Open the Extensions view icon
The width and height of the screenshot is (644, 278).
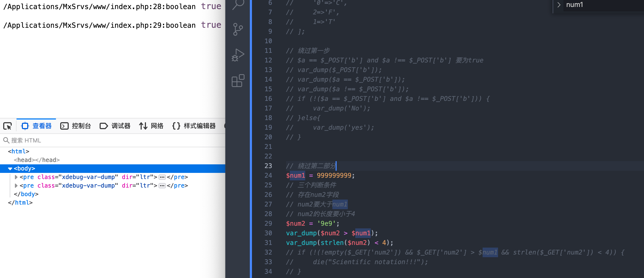pyautogui.click(x=238, y=81)
